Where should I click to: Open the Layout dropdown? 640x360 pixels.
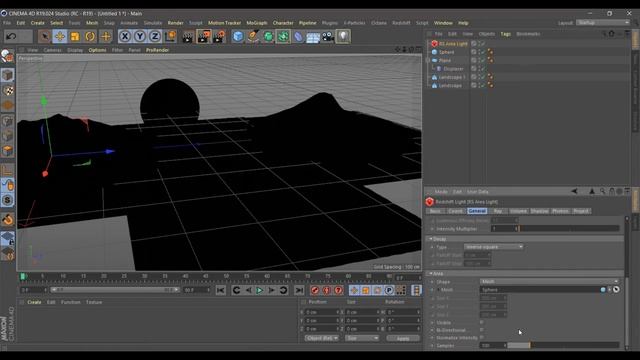point(603,23)
